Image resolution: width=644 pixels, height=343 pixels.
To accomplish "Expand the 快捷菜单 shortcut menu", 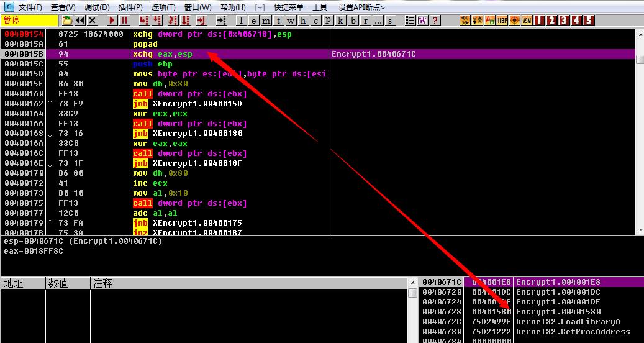I will (289, 7).
